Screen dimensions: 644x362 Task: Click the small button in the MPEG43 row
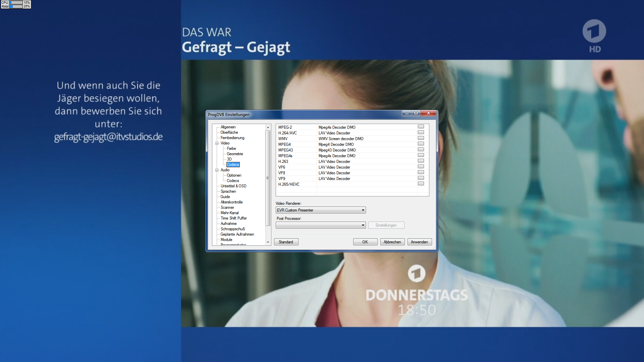pyautogui.click(x=421, y=149)
